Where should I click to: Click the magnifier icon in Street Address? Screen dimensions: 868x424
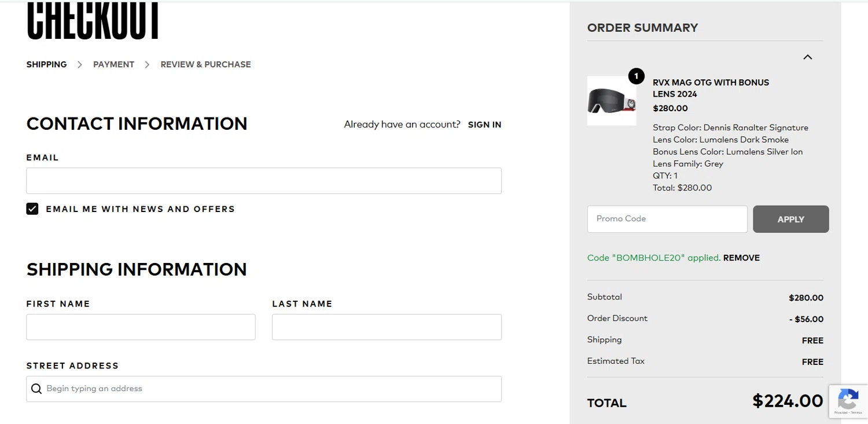(36, 389)
